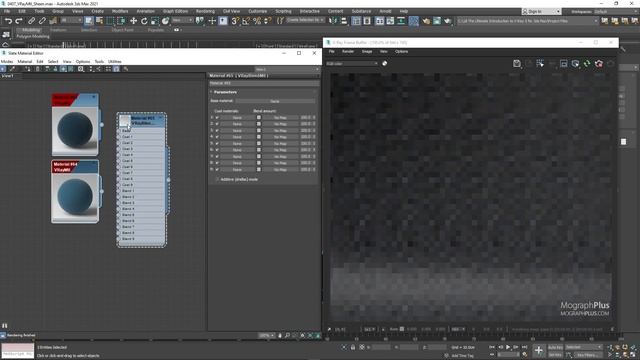Viewport: 640px width, 360px height.
Task: Toggle the checkbox for coat material row 2
Action: pos(217,124)
